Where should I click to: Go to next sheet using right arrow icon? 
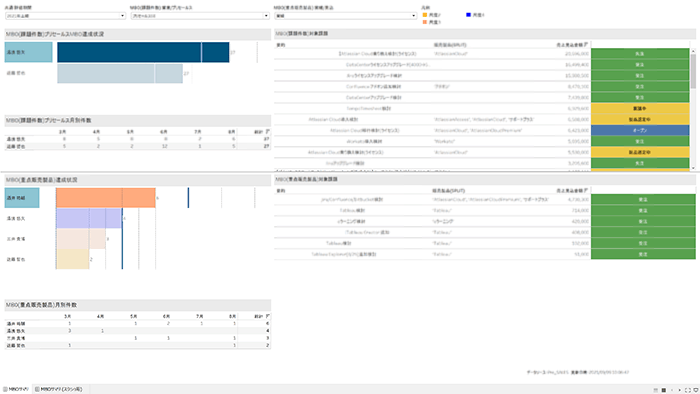click(x=679, y=390)
